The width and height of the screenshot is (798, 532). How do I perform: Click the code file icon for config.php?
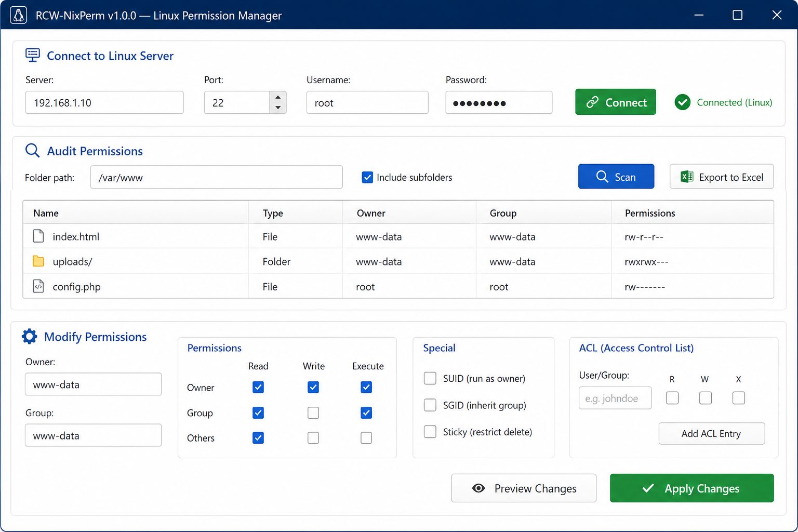coord(38,286)
